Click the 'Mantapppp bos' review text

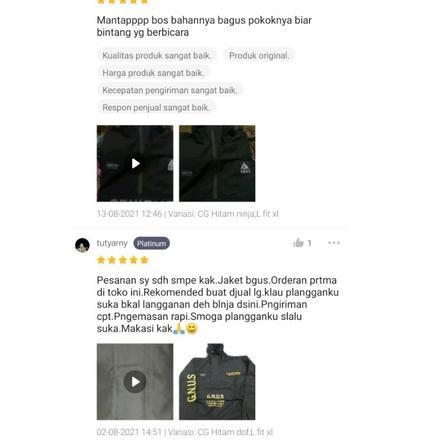[x=204, y=26]
